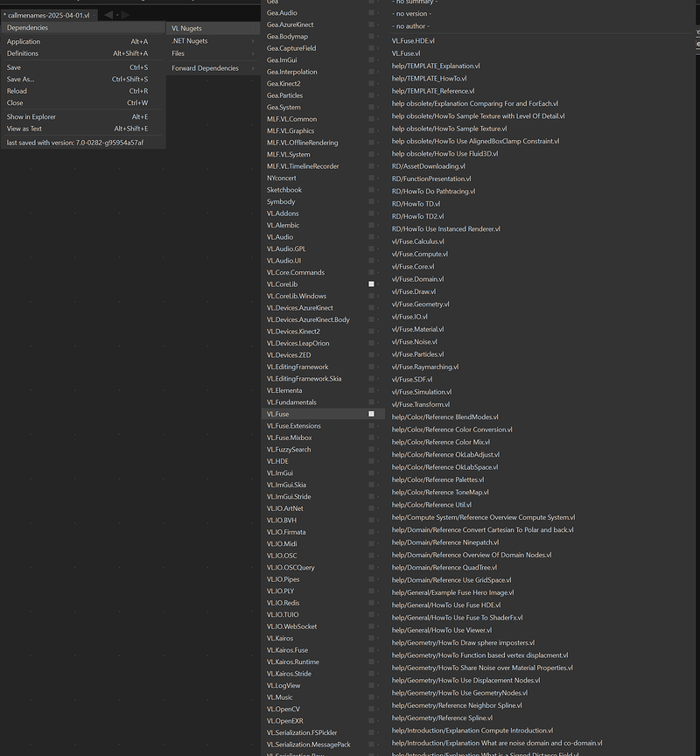
Task: Select the VL.Alembic nuget row
Action: pyautogui.click(x=323, y=225)
